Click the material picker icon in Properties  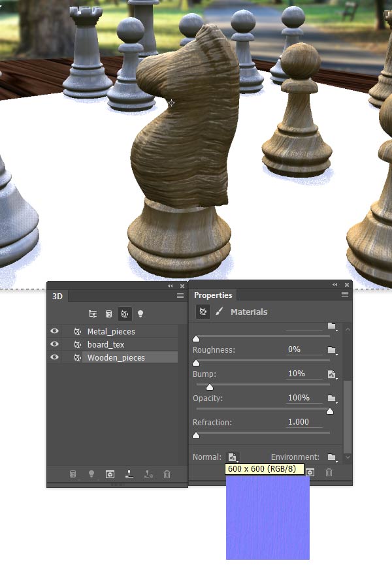203,312
